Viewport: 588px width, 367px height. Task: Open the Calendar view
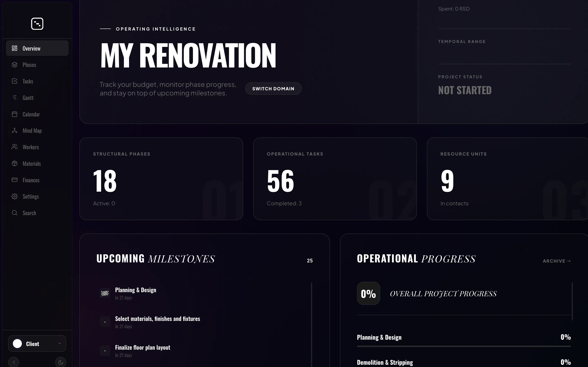pos(31,114)
